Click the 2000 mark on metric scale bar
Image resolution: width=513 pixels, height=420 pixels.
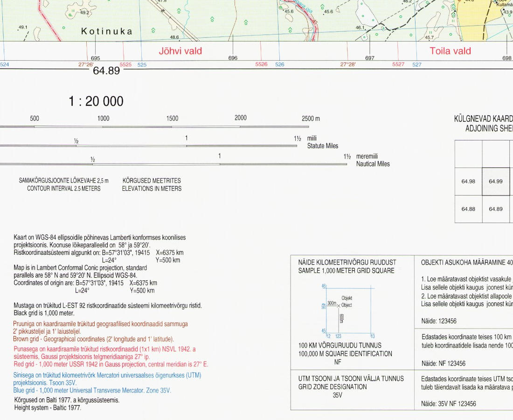click(x=241, y=118)
